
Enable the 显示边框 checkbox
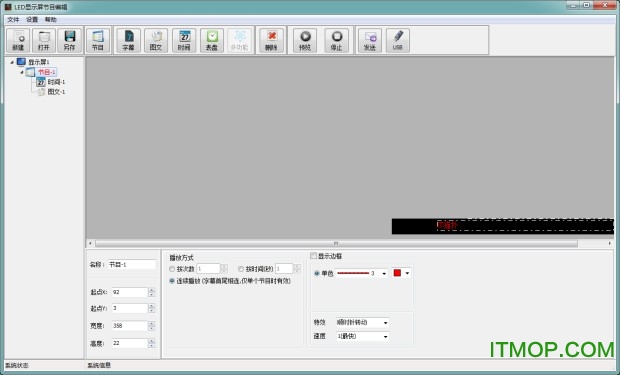click(x=314, y=256)
